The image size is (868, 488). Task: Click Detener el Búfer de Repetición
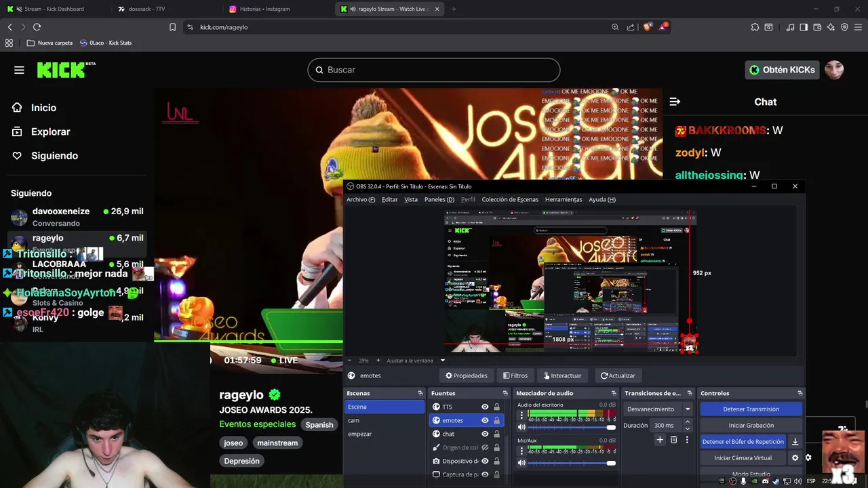click(743, 441)
